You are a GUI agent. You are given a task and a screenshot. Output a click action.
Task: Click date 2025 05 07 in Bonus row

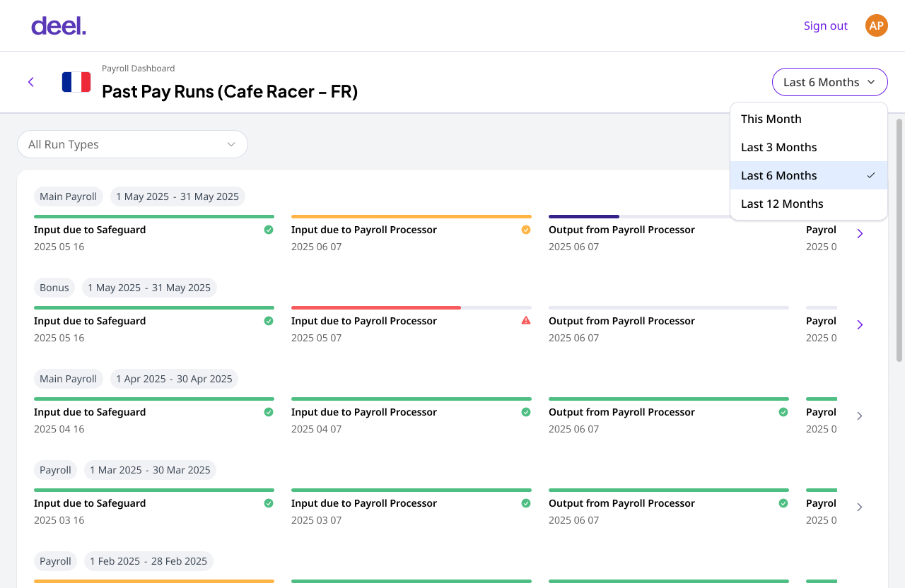tap(316, 338)
